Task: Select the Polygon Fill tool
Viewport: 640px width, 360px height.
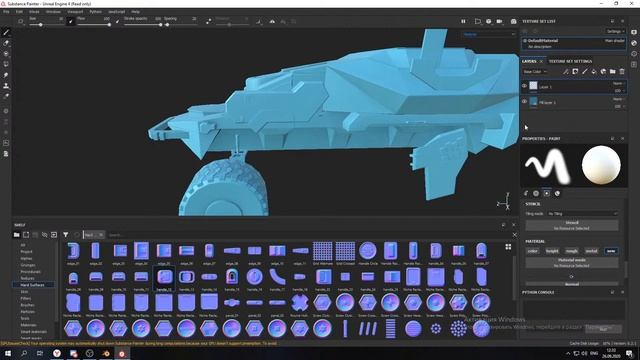Action: click(x=6, y=64)
